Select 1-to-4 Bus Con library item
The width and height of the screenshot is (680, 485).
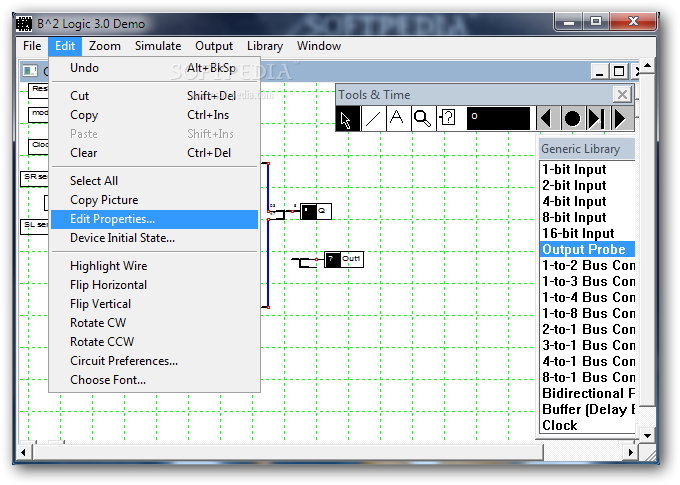pos(588,298)
